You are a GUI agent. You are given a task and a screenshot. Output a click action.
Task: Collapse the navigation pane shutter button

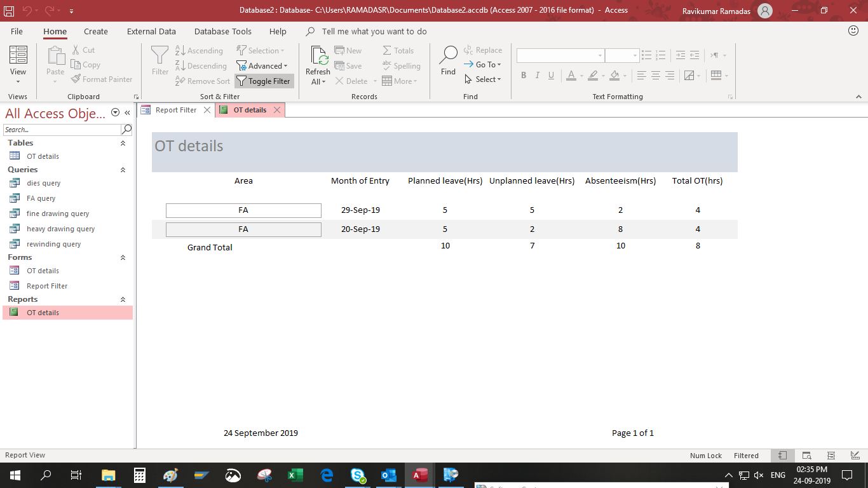(127, 112)
